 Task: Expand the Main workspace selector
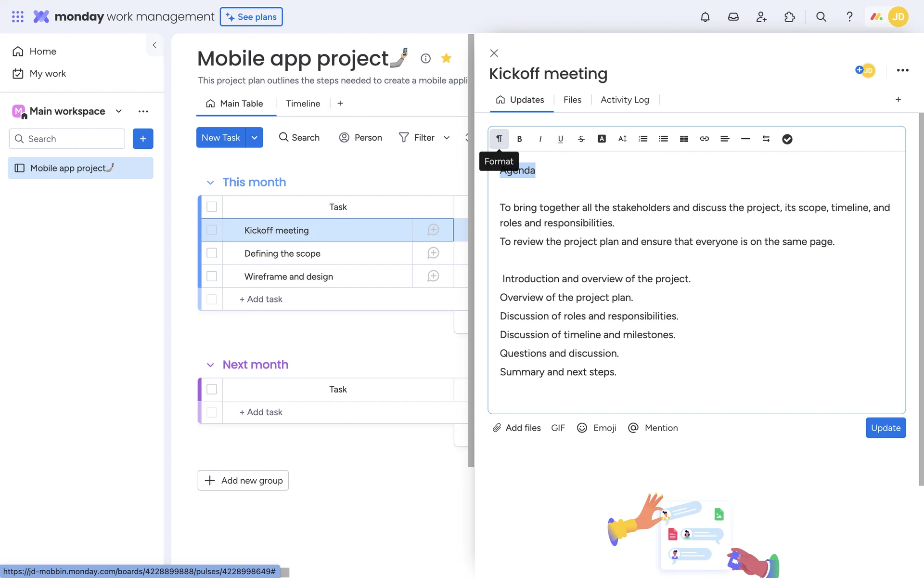pos(119,111)
